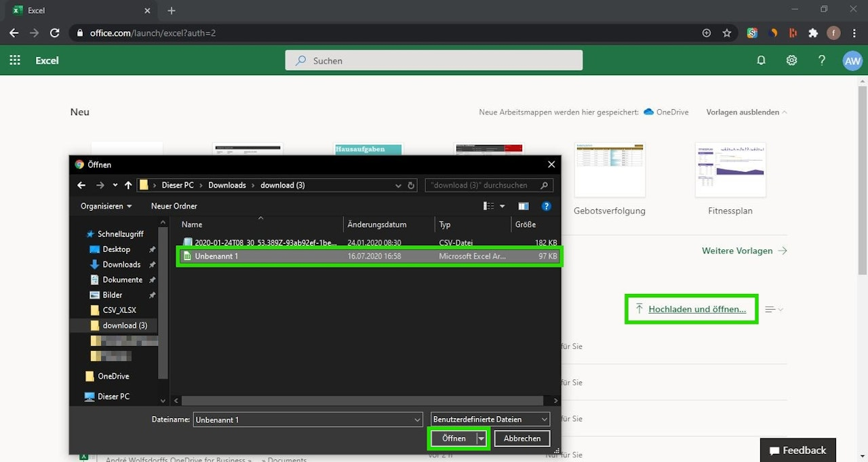Viewport: 868px width, 462px height.
Task: Open the Fitnessplan template thumbnail
Action: pyautogui.click(x=730, y=170)
